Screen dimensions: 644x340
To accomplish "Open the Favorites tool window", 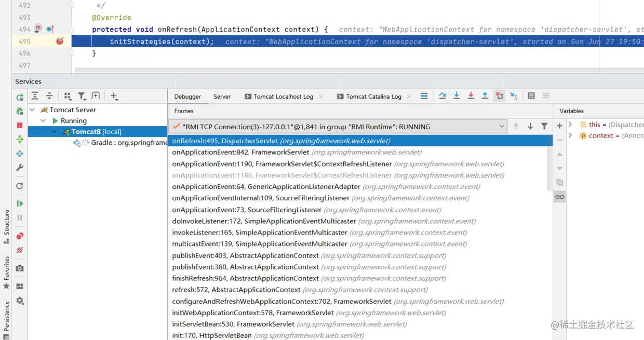I will pyautogui.click(x=7, y=273).
